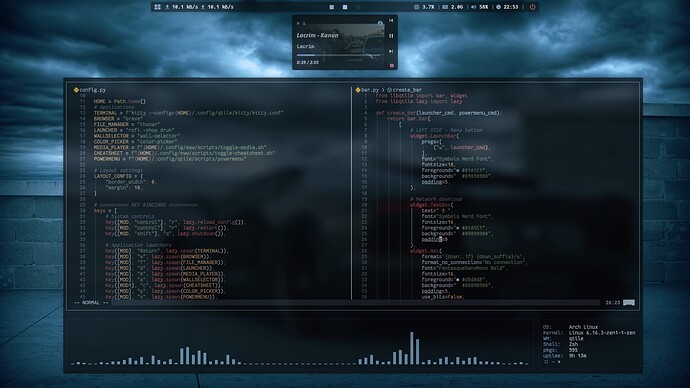This screenshot has width=690, height=388.
Task: Click the lazy.spawn(COLOR_PICKER) line
Action: click(165, 291)
